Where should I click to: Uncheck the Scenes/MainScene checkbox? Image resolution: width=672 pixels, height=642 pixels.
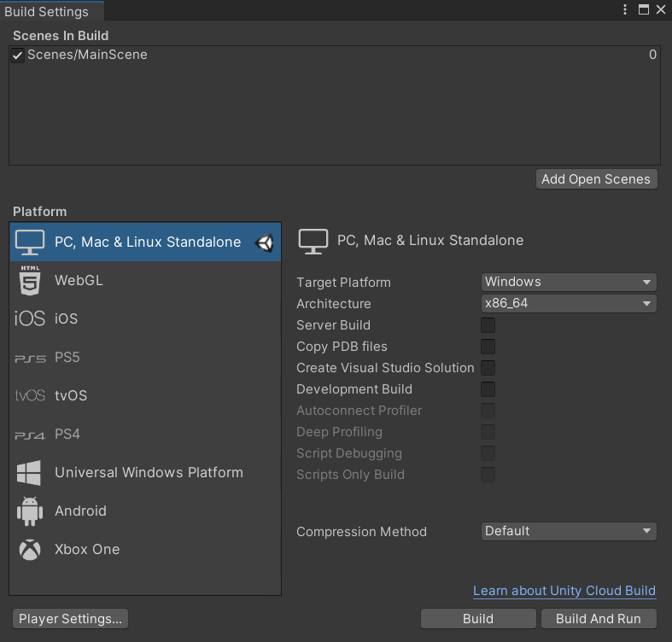pyautogui.click(x=18, y=55)
